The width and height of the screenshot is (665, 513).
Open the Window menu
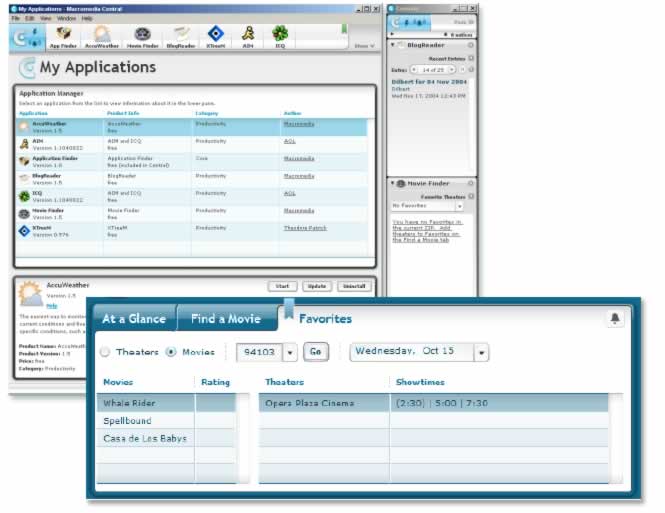point(66,19)
